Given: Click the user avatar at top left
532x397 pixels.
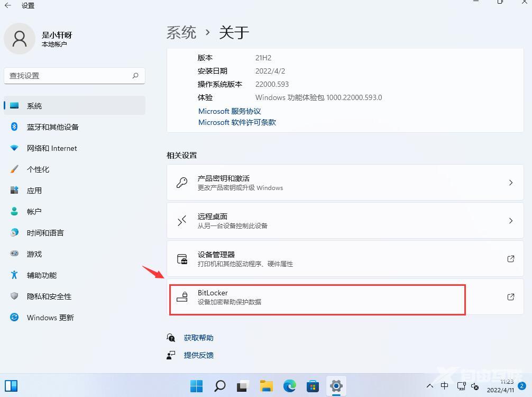Looking at the screenshot, I should [x=19, y=38].
